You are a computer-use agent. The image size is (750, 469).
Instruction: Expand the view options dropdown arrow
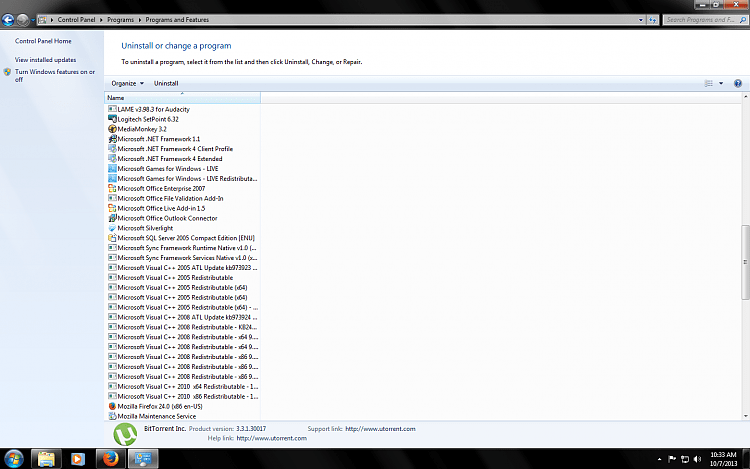pyautogui.click(x=721, y=83)
